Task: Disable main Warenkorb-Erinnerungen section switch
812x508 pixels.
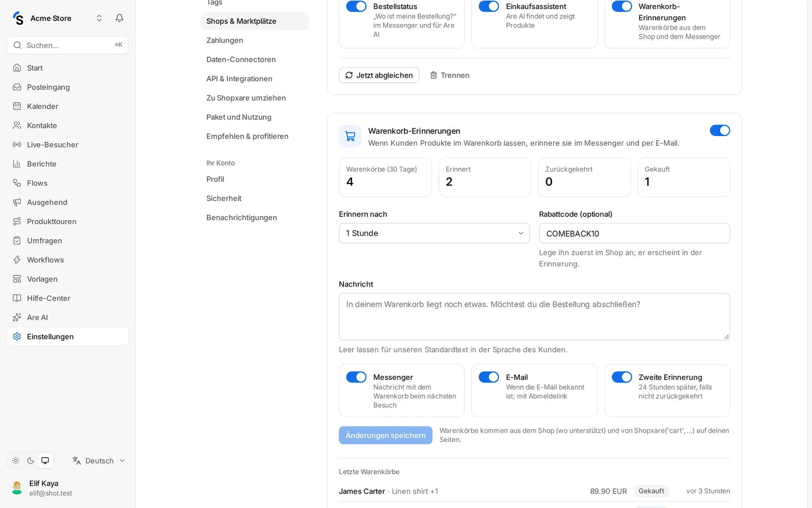Action: point(720,131)
